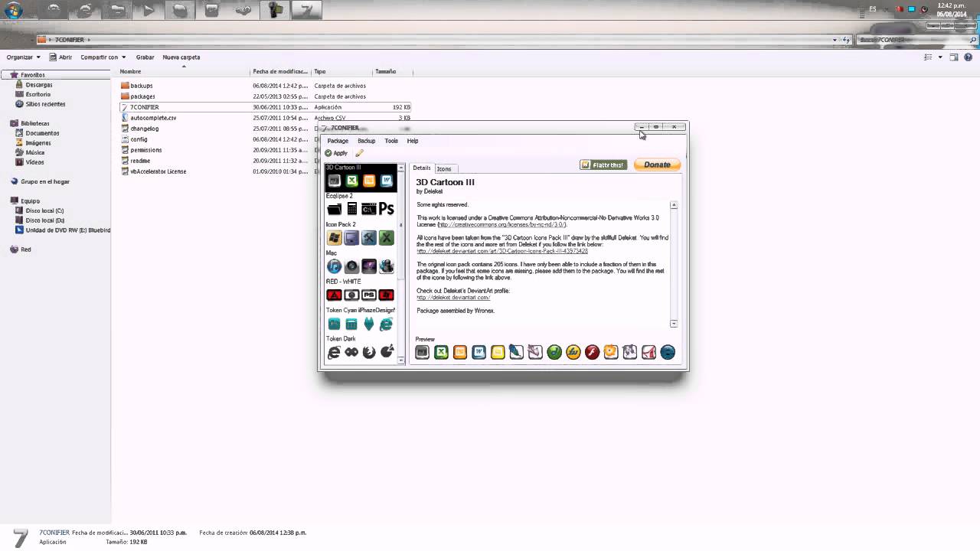
Task: Switch to the Details tab
Action: point(422,168)
